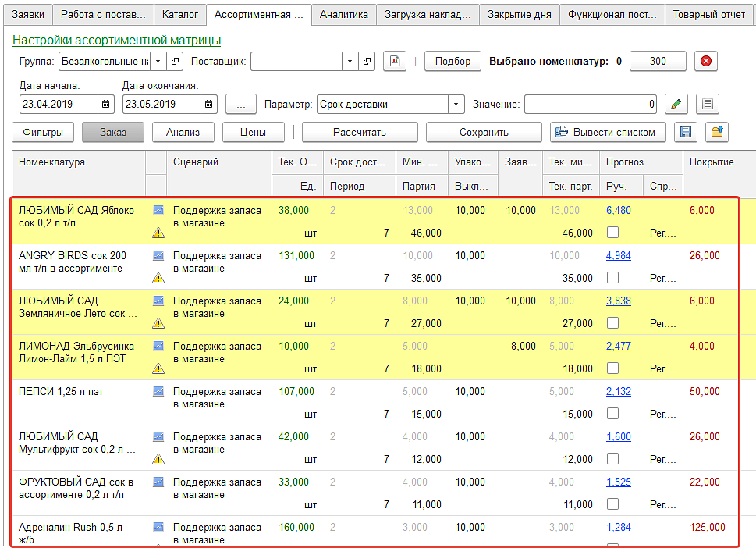
Task: Open the report icon next to Поставщик
Action: pyautogui.click(x=395, y=61)
